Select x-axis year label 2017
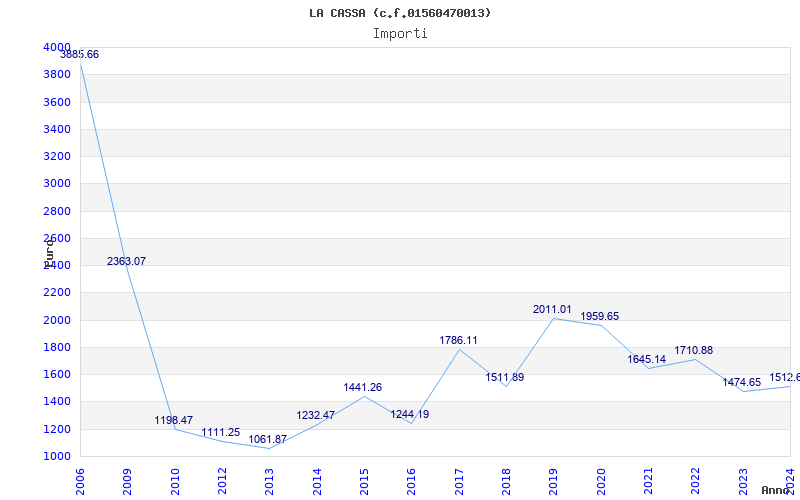Viewport: 800px width, 500px height. click(459, 482)
